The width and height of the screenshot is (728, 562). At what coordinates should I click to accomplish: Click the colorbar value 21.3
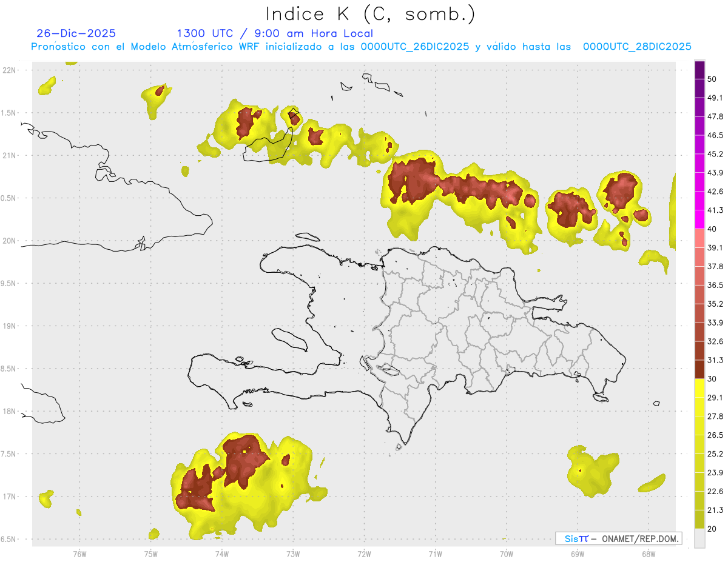[715, 510]
